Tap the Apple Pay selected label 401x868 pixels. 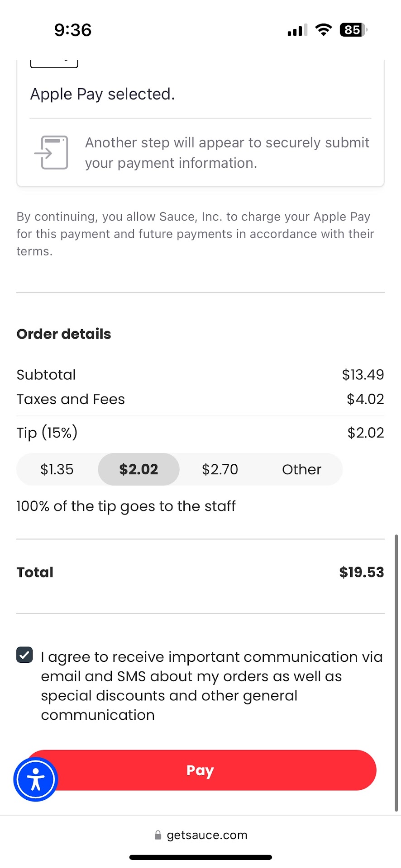[x=102, y=94]
